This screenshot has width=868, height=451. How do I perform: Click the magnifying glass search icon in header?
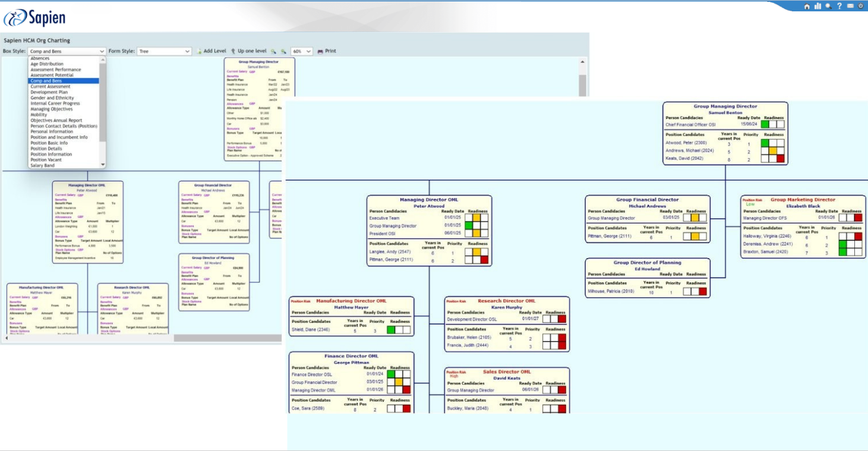click(828, 6)
